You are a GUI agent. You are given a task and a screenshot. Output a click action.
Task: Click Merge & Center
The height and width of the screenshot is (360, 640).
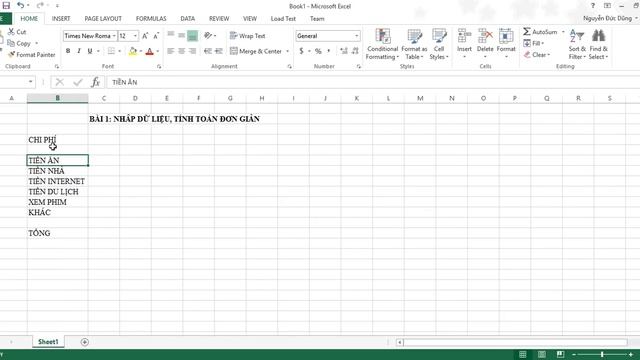(256, 51)
